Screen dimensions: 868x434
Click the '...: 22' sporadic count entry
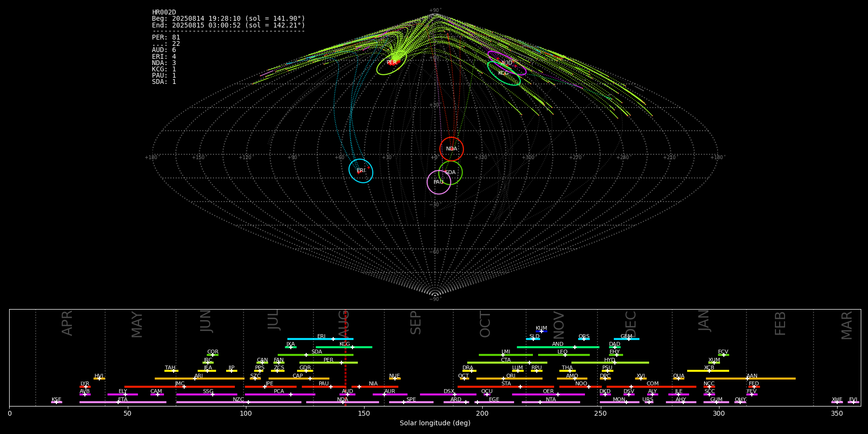[166, 44]
